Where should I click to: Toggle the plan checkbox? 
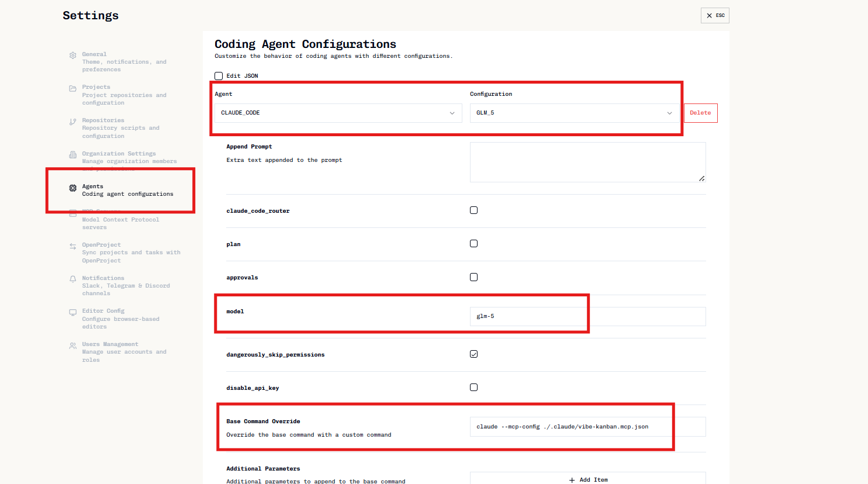[x=473, y=244]
